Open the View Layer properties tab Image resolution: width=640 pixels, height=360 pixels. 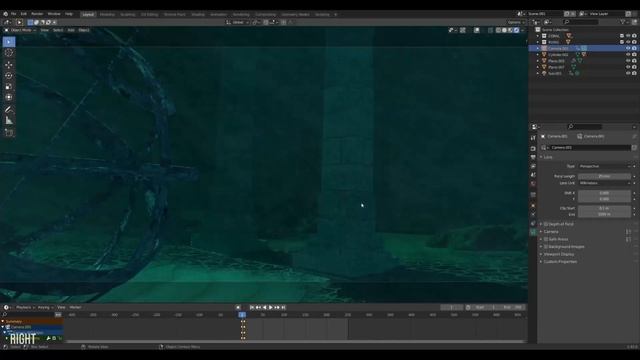(x=533, y=167)
